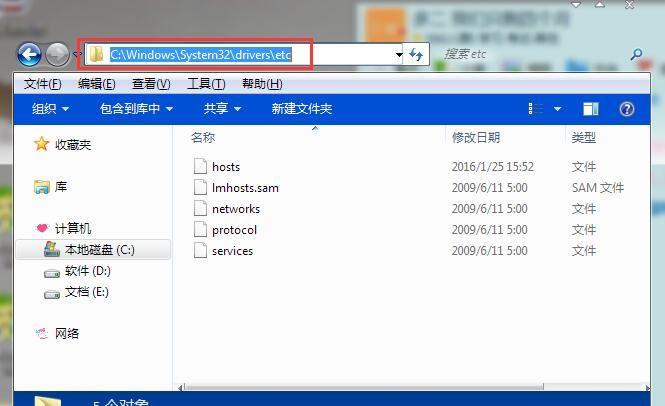665x406 pixels.
Task: Click the network icon of 网络
Action: (42, 333)
